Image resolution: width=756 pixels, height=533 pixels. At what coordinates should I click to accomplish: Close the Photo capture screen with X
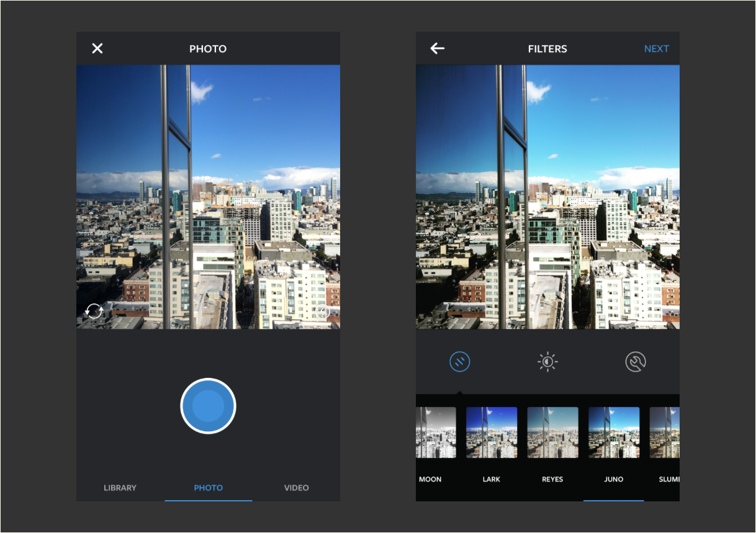pyautogui.click(x=97, y=48)
